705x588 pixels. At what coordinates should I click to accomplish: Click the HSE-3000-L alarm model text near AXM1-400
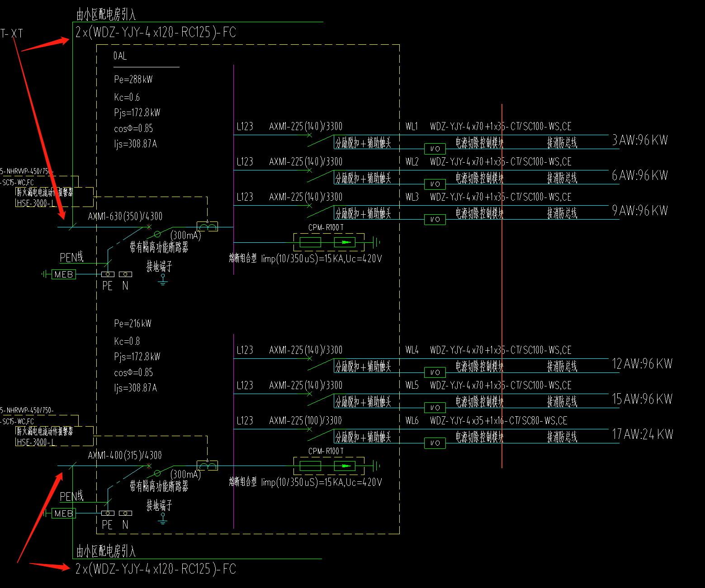[36, 442]
